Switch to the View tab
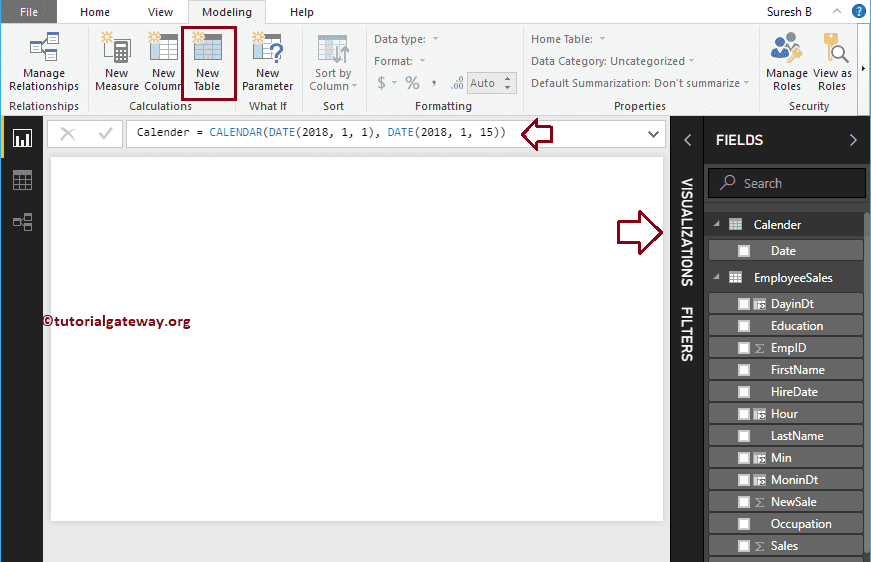 pos(160,12)
